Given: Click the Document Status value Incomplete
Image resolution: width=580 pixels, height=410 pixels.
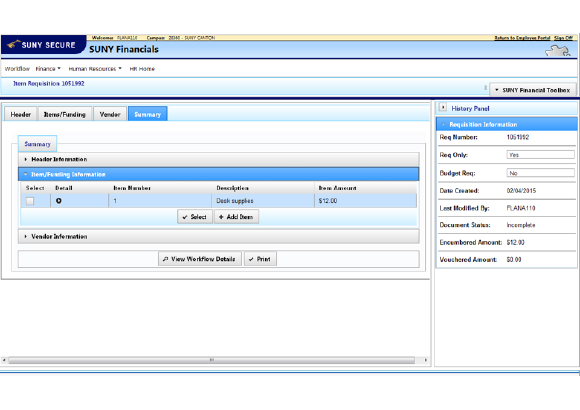Looking at the screenshot, I should click(x=521, y=225).
